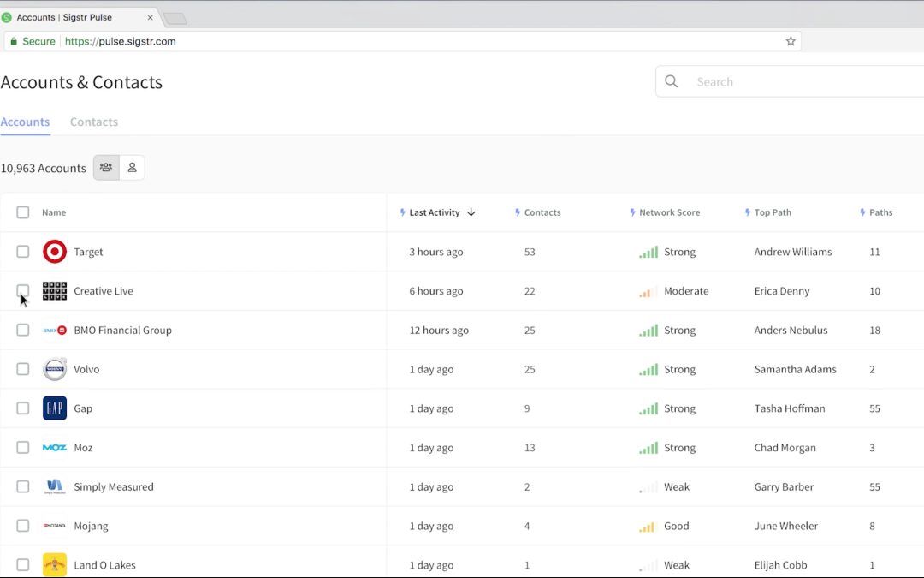Click the Land O Lakes logo
Image resolution: width=924 pixels, height=578 pixels.
(55, 565)
